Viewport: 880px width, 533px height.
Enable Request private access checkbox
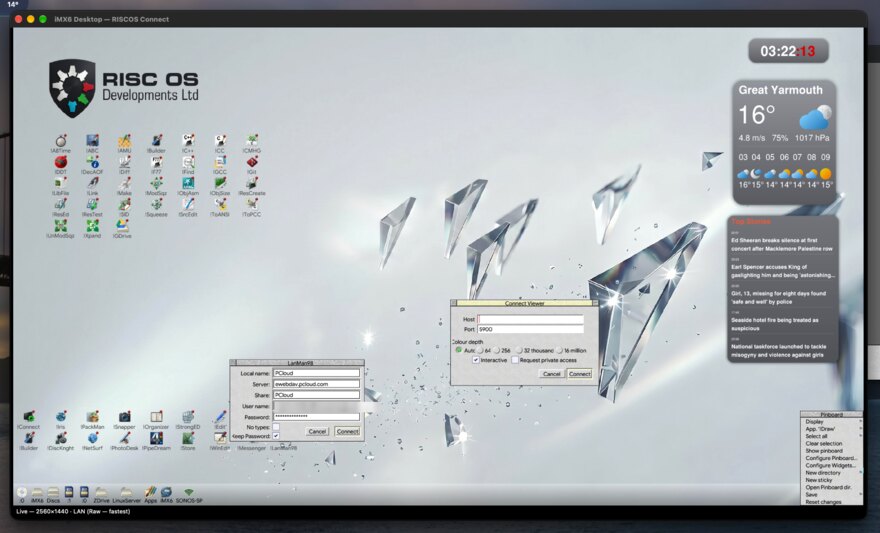point(515,360)
